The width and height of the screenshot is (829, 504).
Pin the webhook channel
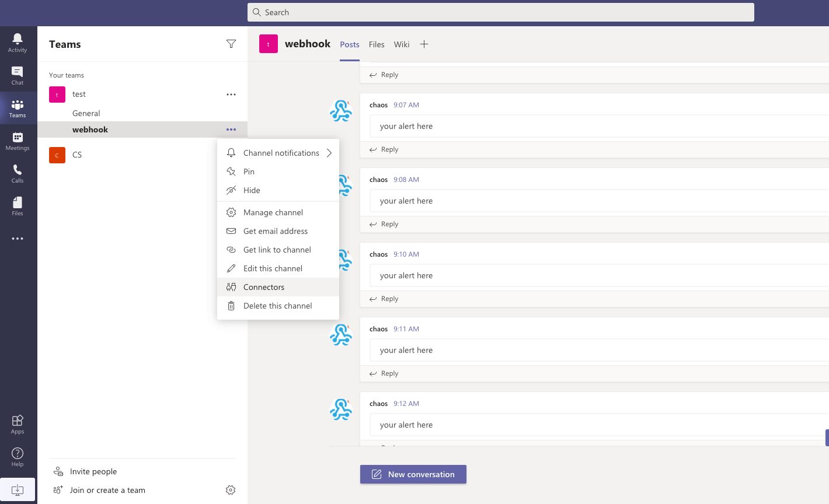249,171
